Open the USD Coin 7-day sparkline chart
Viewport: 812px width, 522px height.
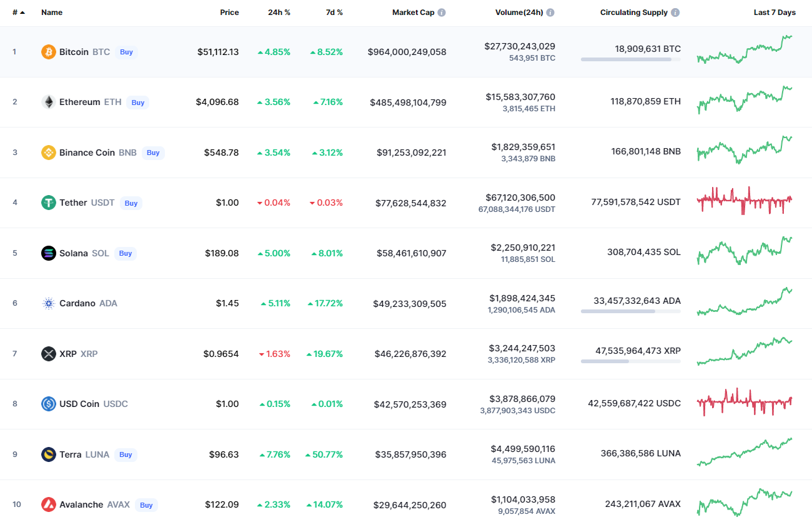tap(745, 402)
